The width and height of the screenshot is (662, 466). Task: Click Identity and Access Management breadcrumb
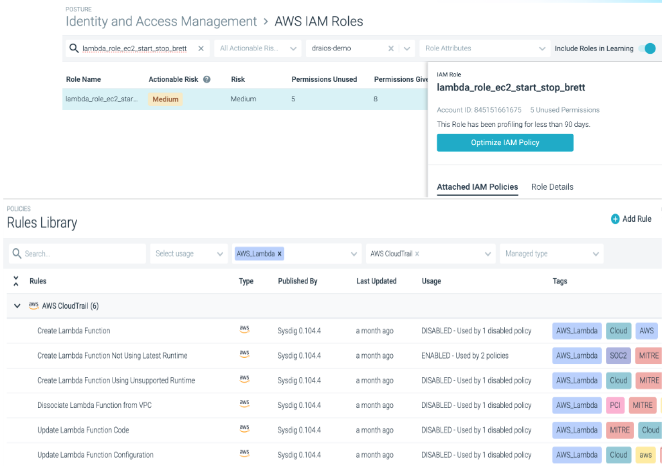point(161,21)
